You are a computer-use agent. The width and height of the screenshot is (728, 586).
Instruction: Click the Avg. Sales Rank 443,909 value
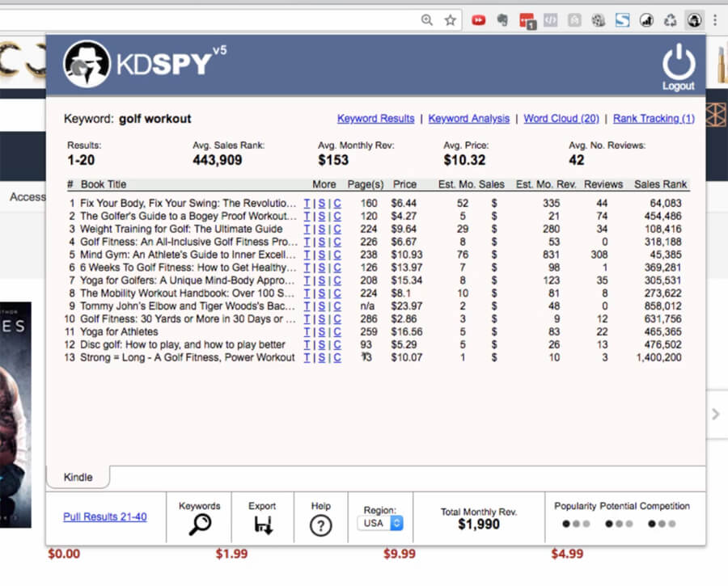(x=218, y=160)
